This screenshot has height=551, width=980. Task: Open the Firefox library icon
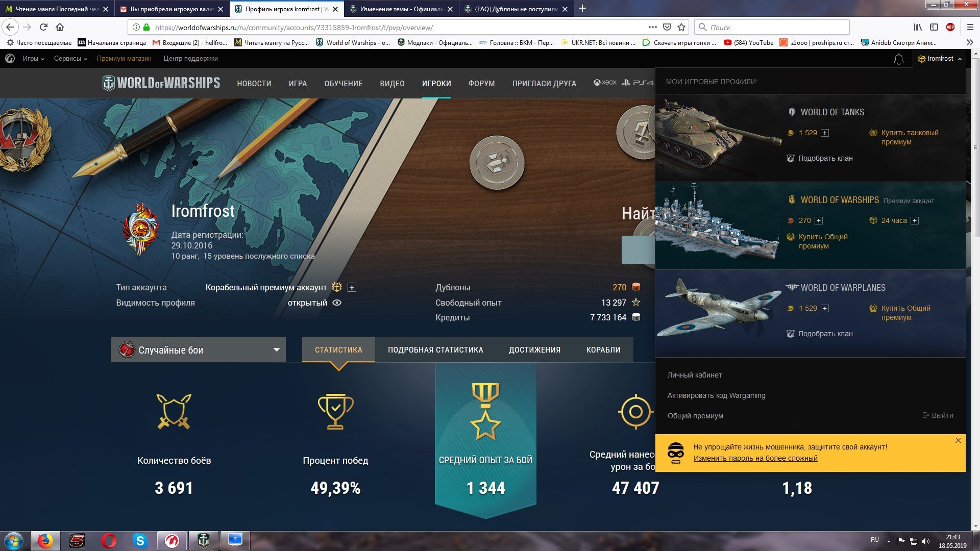[918, 27]
